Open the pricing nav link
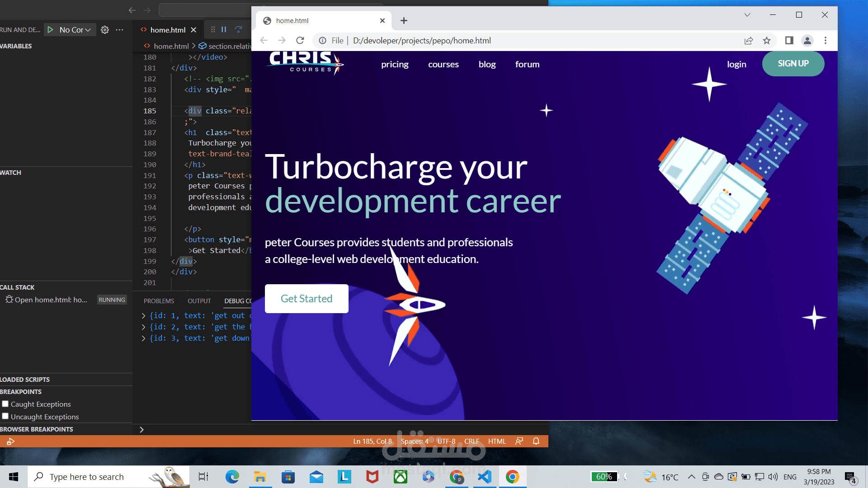Screen dimensions: 868x488 click(x=395, y=64)
